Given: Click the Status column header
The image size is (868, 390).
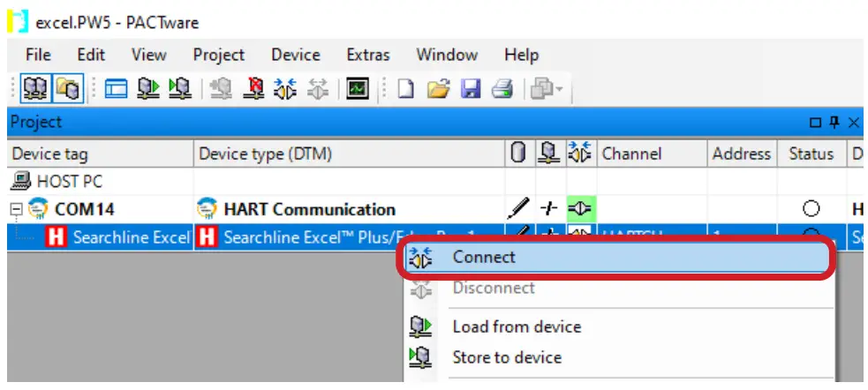Looking at the screenshot, I should (811, 154).
